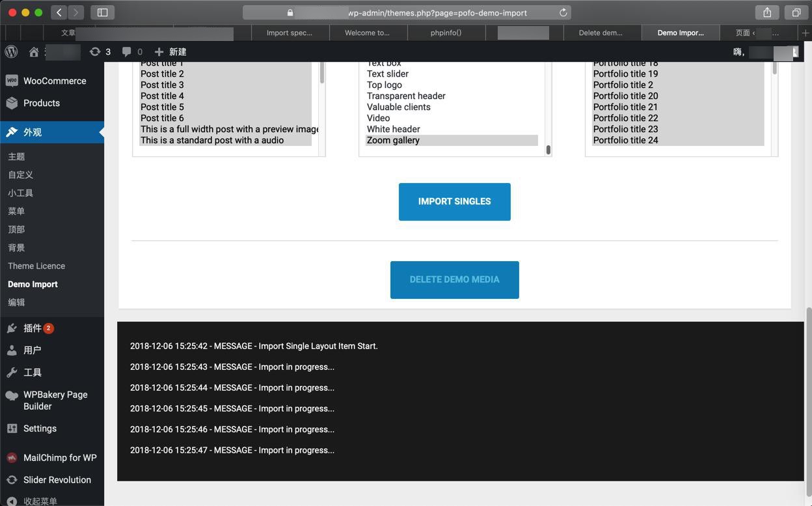
Task: Go to 自定义 customize submenu
Action: [x=20, y=175]
